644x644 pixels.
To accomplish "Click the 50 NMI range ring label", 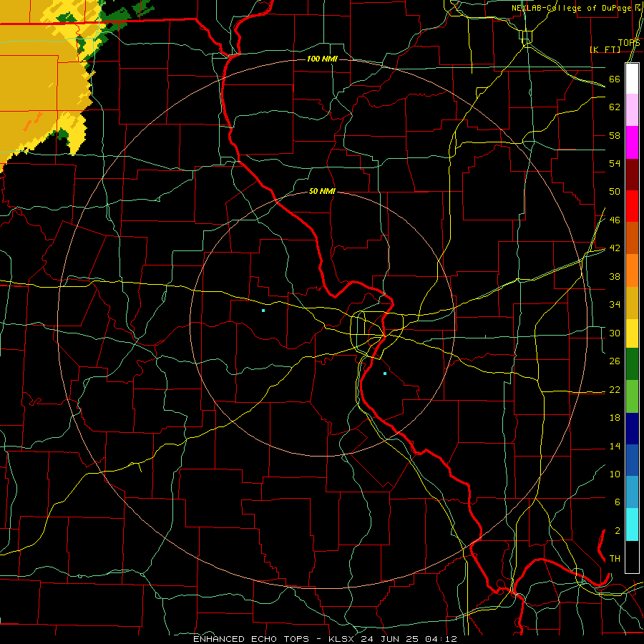I will (x=322, y=191).
